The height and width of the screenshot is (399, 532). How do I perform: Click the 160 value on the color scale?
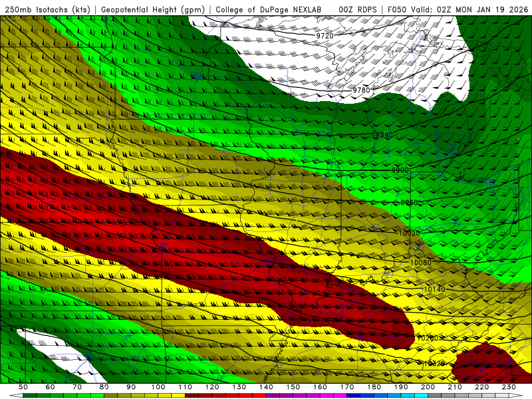coord(320,387)
